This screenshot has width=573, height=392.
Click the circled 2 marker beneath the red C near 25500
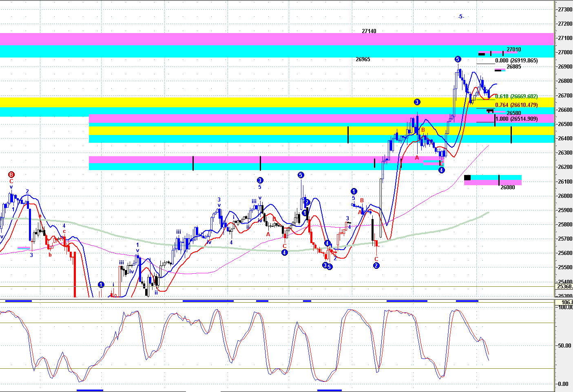(376, 266)
